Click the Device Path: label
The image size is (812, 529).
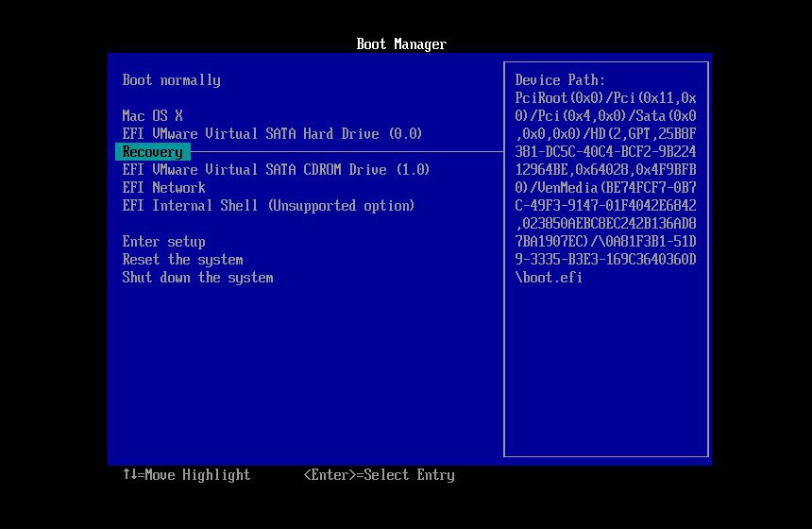[560, 80]
